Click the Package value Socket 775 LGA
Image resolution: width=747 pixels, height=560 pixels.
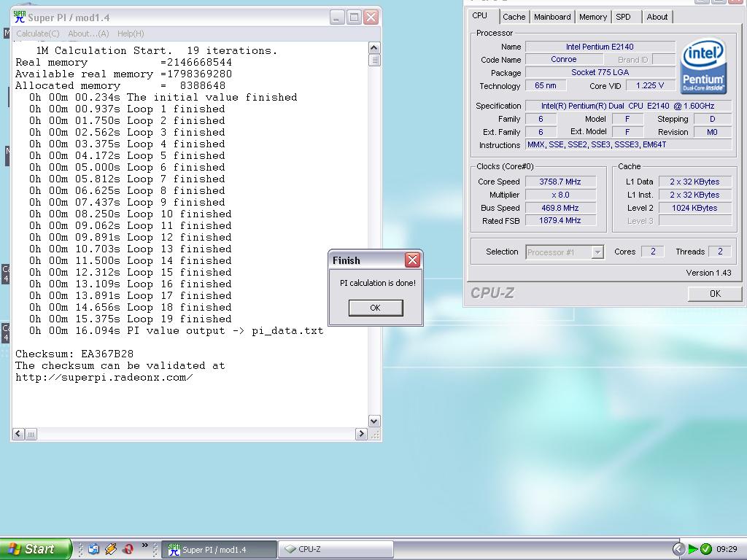[x=600, y=72]
